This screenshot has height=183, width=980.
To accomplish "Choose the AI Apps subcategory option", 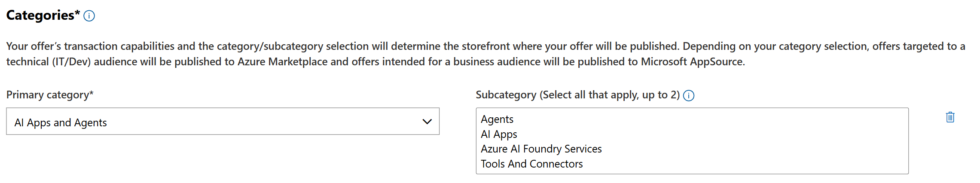I will pos(499,134).
